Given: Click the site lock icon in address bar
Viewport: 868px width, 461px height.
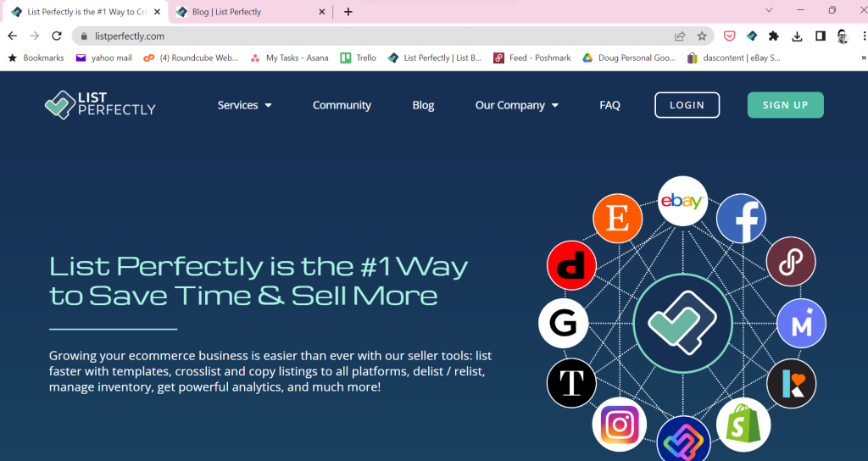Looking at the screenshot, I should tap(84, 36).
